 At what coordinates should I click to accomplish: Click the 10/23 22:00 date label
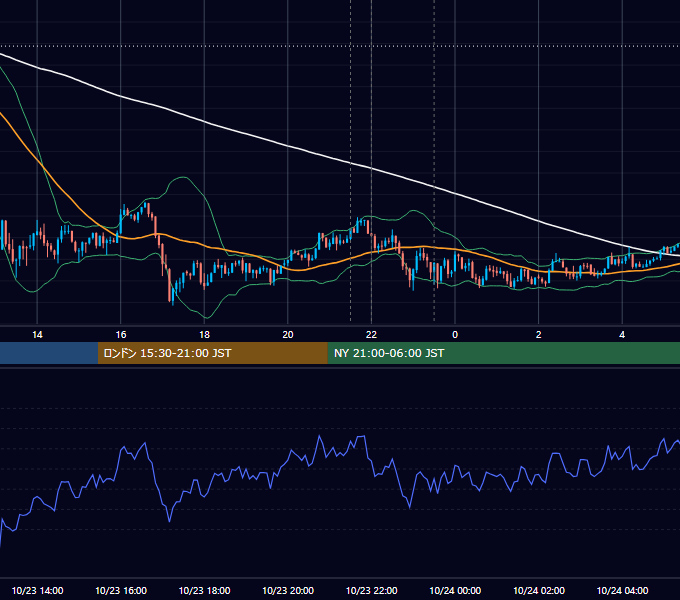click(x=371, y=590)
